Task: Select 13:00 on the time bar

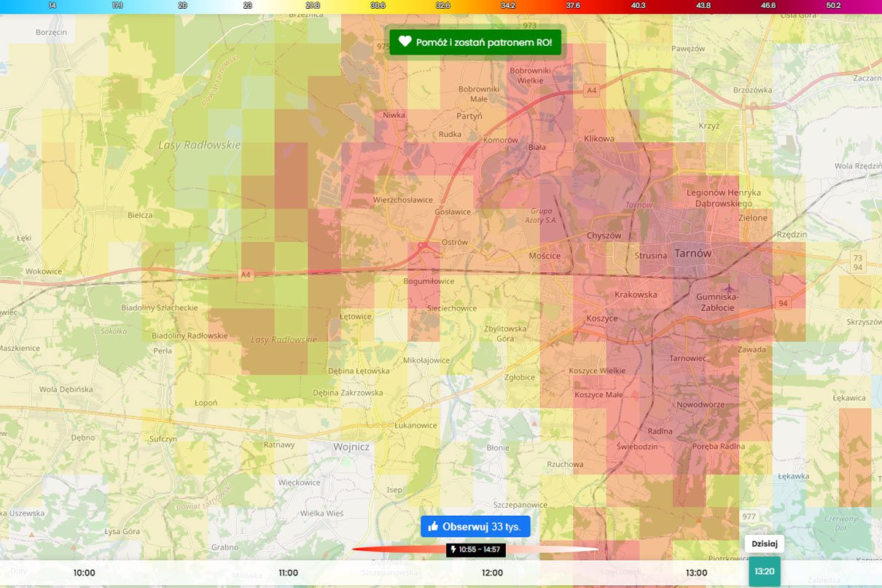Action: (x=696, y=573)
